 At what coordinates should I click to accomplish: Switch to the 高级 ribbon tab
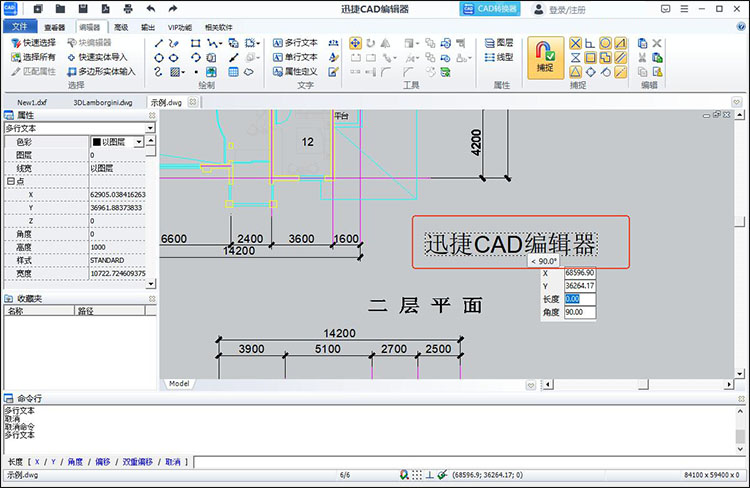(x=121, y=27)
